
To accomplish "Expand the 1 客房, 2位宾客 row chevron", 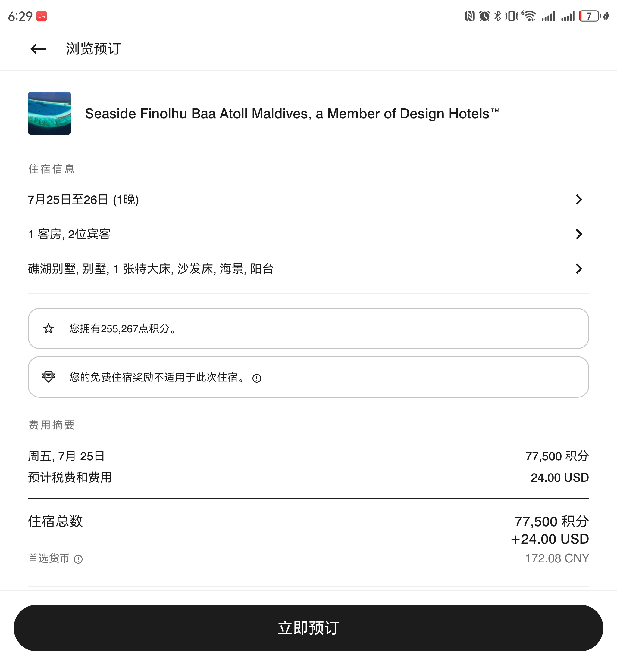I will click(579, 234).
